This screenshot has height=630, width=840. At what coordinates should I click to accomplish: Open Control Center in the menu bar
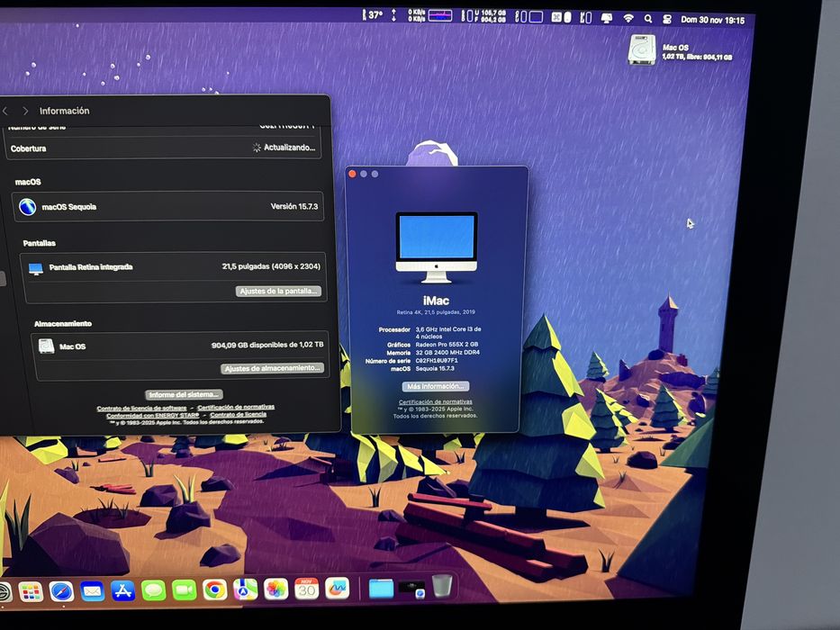pos(667,19)
